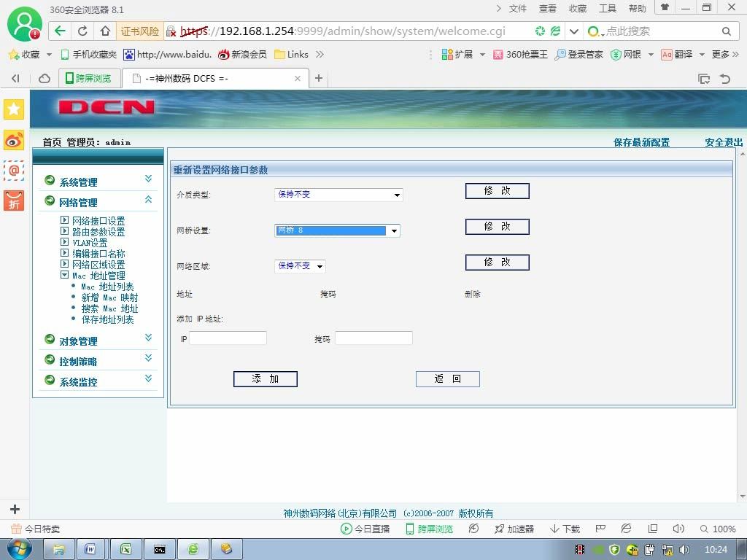747x560 pixels.
Task: Open 路由参数设置 tree item
Action: [x=98, y=232]
